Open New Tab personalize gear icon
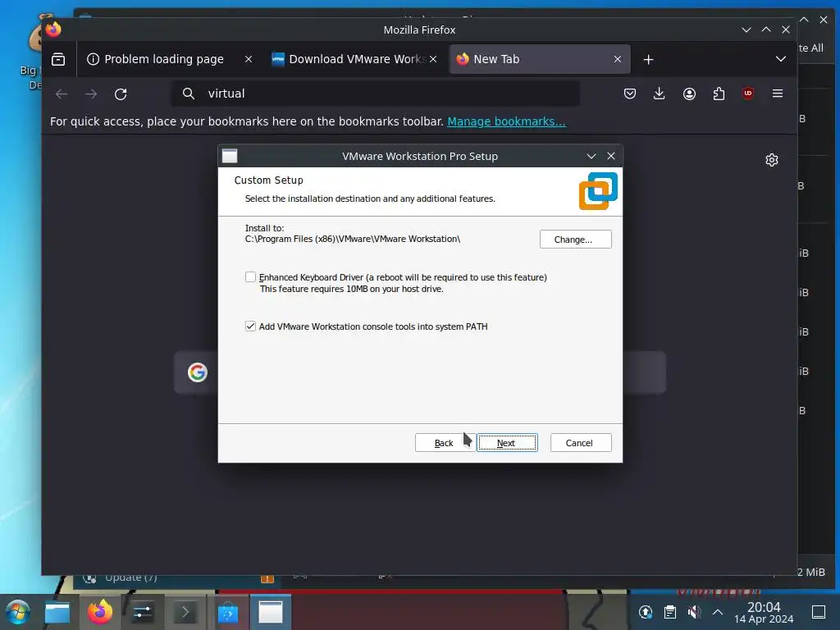The width and height of the screenshot is (840, 630). (x=771, y=160)
